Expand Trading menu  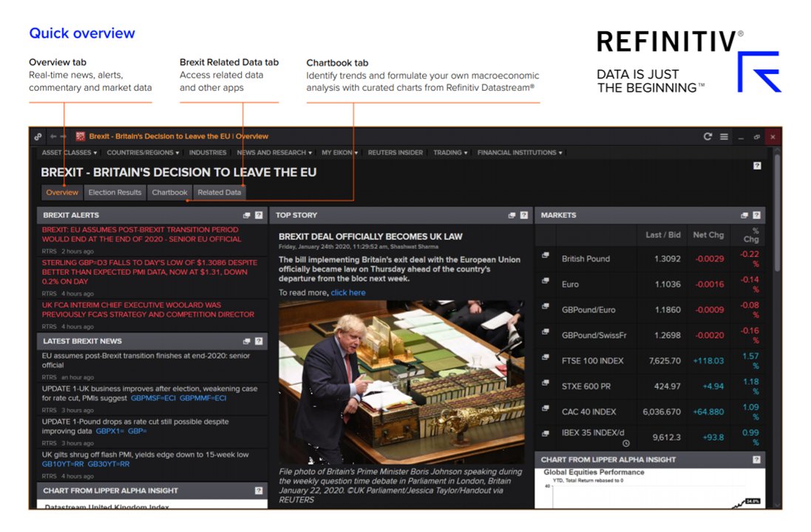click(450, 153)
